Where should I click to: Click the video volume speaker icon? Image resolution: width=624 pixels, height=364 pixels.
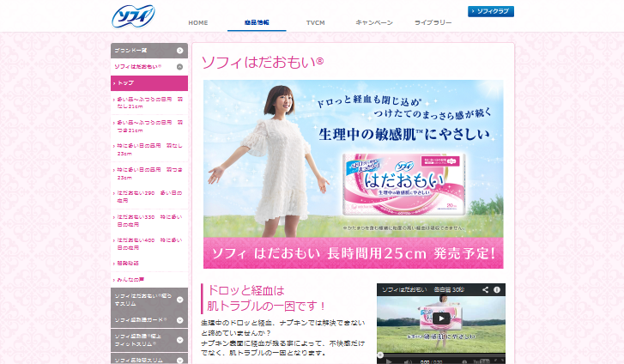407,361
